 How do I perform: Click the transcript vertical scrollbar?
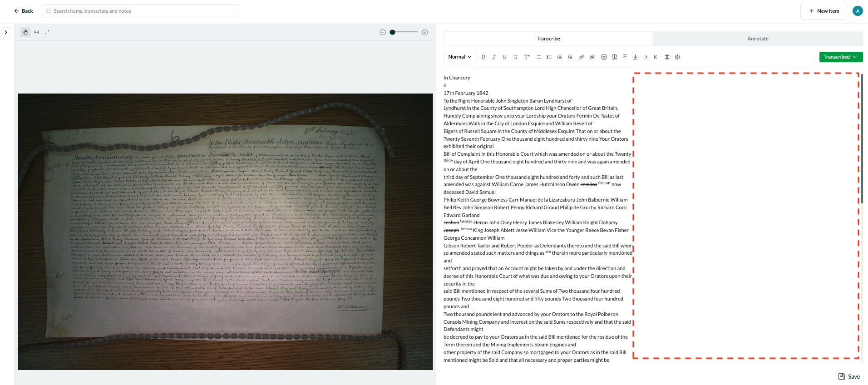(x=862, y=138)
